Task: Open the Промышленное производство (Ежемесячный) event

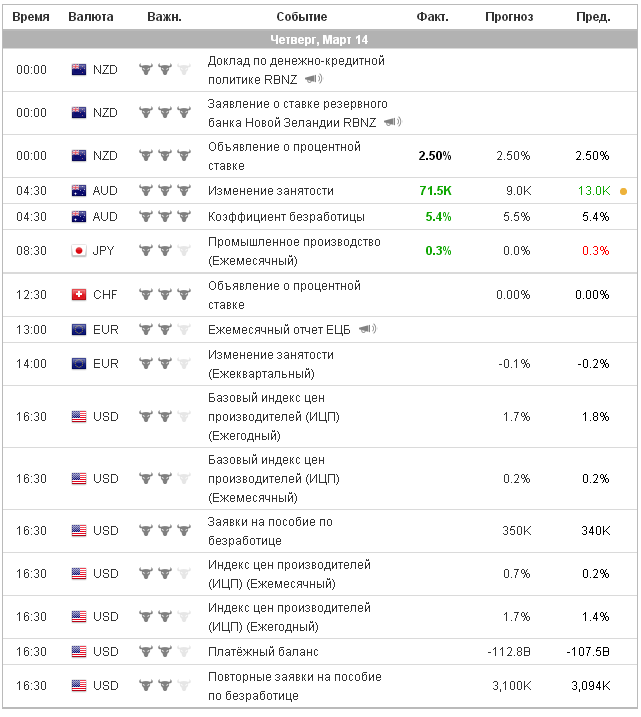Action: 294,251
